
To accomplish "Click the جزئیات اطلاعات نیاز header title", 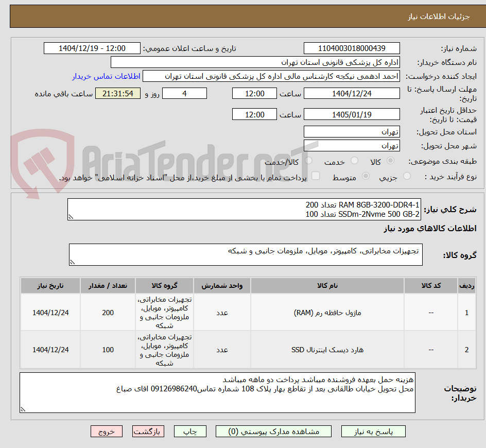I will 439,16.
